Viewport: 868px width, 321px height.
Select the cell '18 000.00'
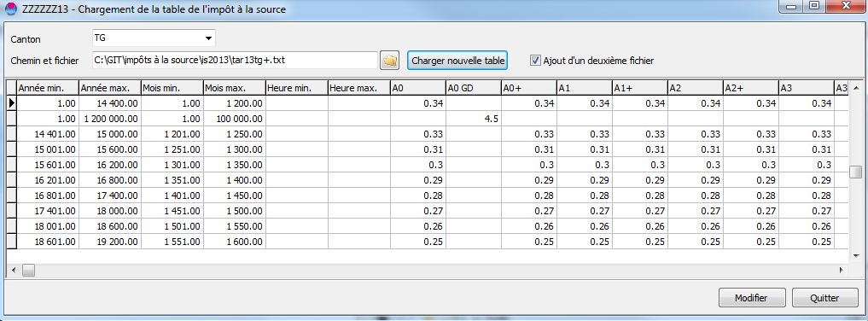click(x=110, y=211)
